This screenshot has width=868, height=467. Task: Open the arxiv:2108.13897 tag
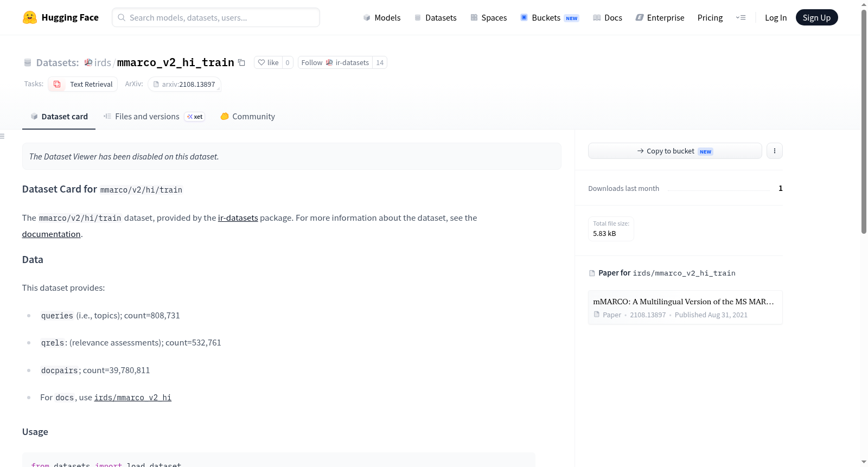[184, 84]
